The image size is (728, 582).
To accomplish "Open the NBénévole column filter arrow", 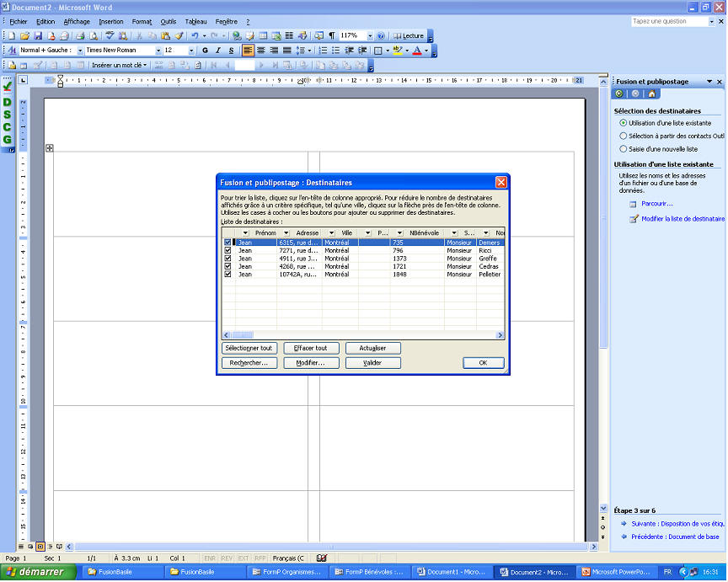I will pos(399,233).
